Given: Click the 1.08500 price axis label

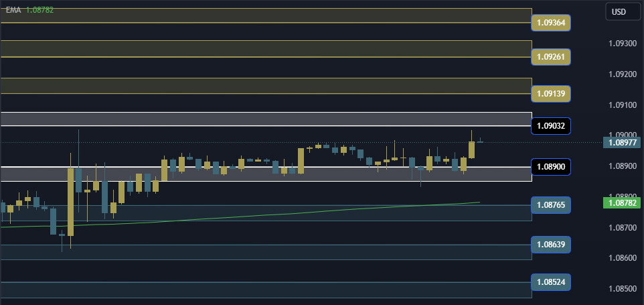Looking at the screenshot, I should click(622, 288).
